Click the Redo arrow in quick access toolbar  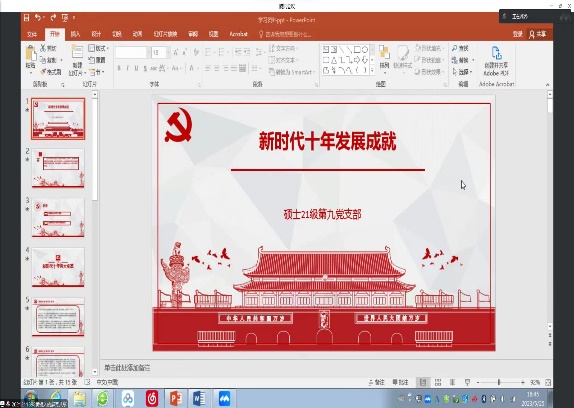click(53, 17)
